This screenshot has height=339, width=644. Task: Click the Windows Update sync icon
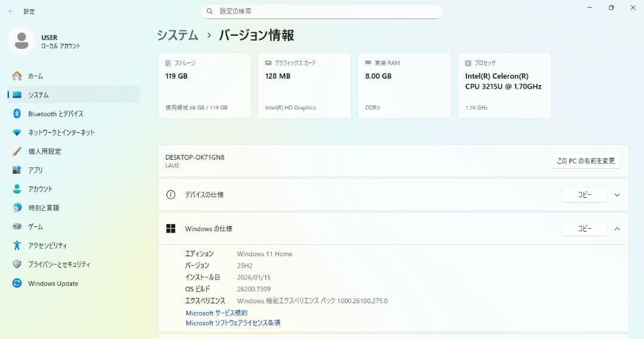pyautogui.click(x=17, y=283)
